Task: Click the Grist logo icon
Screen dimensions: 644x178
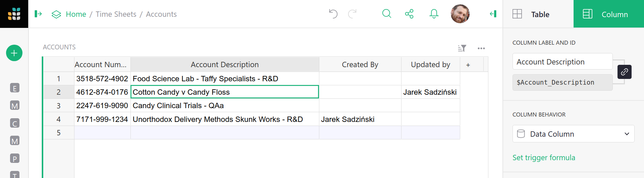Action: click(x=14, y=14)
